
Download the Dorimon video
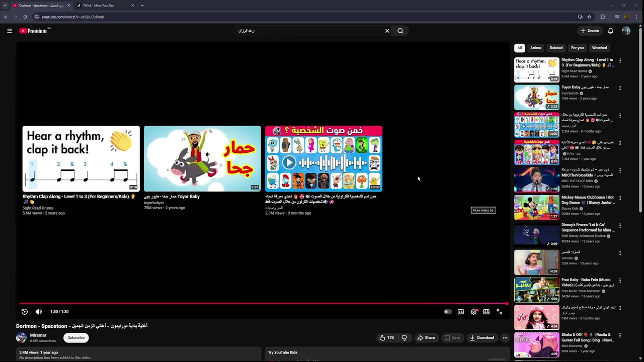pos(482,338)
